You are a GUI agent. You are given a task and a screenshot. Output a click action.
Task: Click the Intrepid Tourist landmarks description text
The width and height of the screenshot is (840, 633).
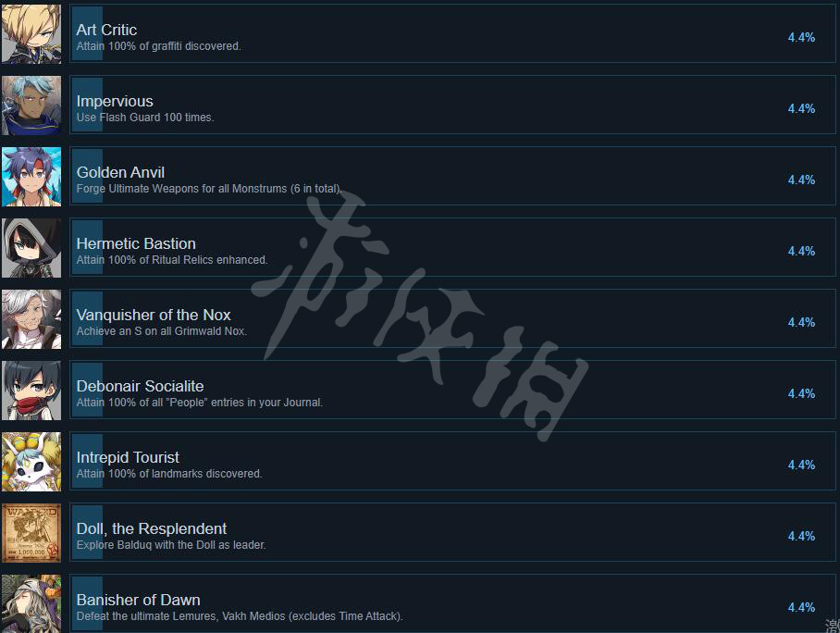tap(169, 474)
